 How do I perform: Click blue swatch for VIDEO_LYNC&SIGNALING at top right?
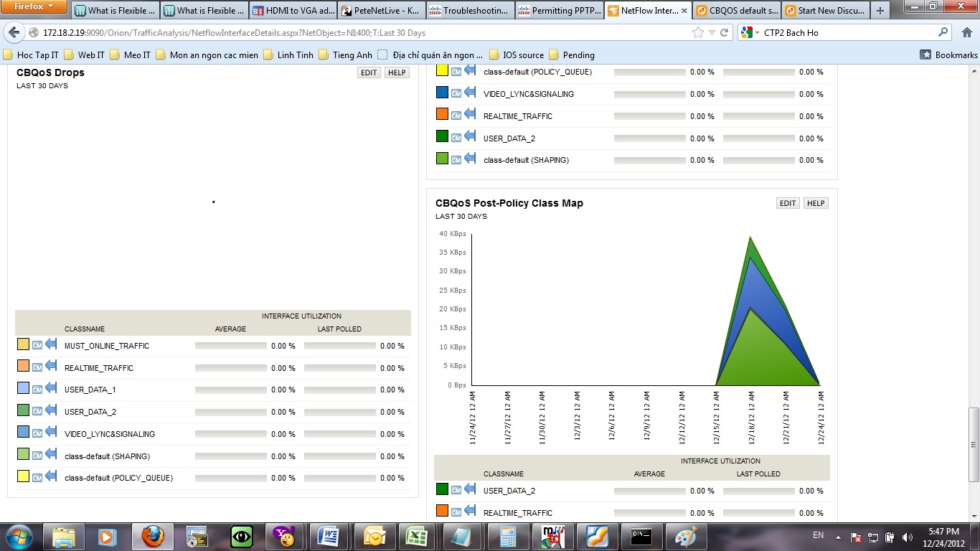coord(442,93)
